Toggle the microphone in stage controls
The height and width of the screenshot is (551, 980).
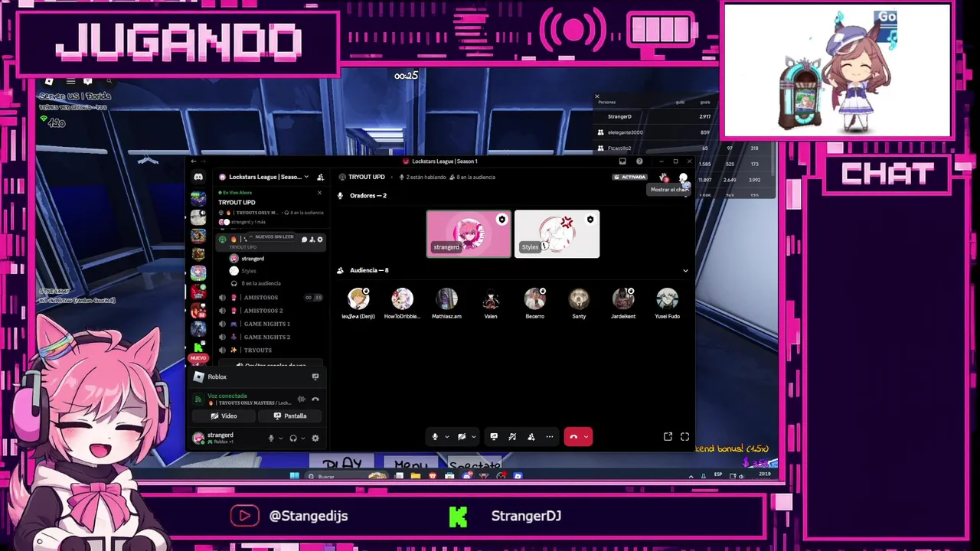[x=435, y=436]
